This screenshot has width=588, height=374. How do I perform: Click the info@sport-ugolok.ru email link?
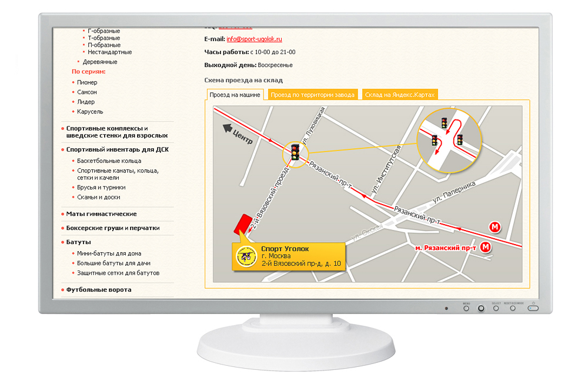pyautogui.click(x=254, y=39)
